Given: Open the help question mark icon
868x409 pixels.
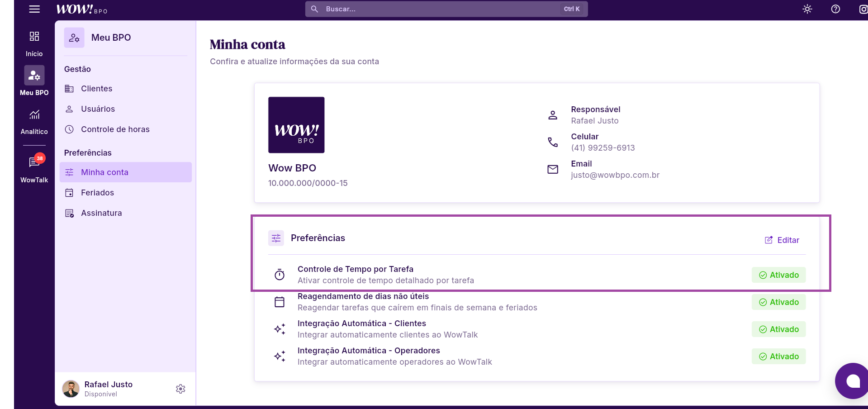Looking at the screenshot, I should coord(835,9).
